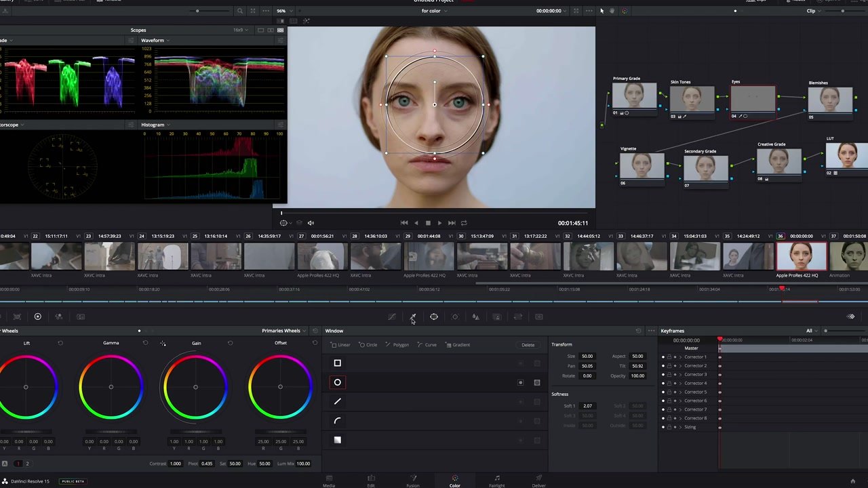The width and height of the screenshot is (868, 488).
Task: Open the 3D stereoscopic palette icon
Action: point(539,317)
